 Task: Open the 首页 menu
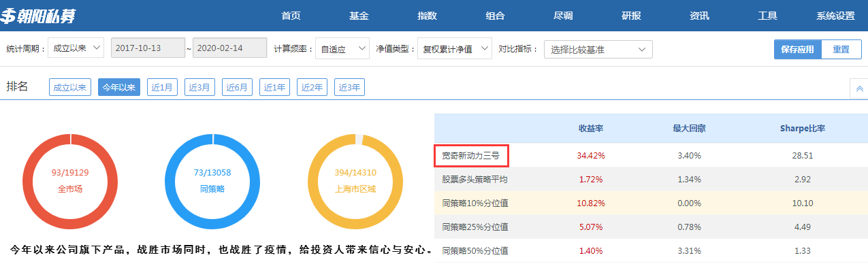pos(291,16)
